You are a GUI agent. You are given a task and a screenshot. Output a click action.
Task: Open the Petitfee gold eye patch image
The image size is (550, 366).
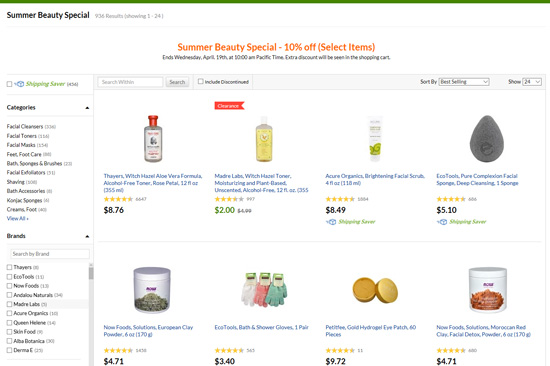[x=375, y=290]
